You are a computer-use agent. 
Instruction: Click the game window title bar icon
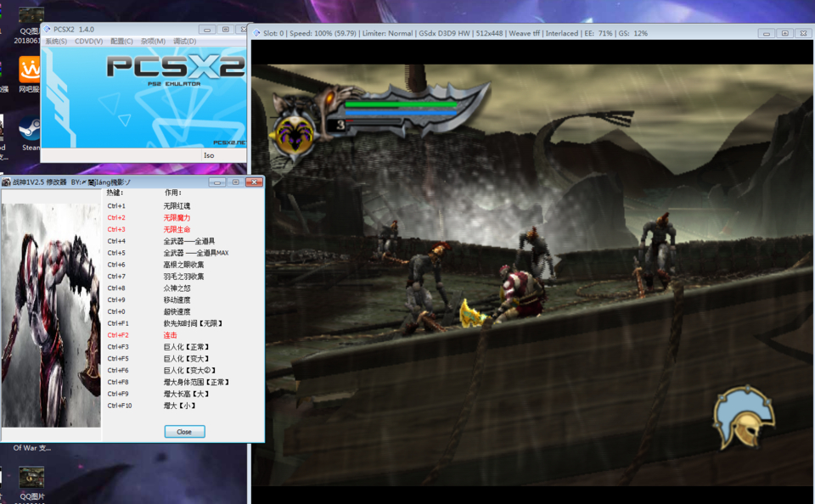256,33
